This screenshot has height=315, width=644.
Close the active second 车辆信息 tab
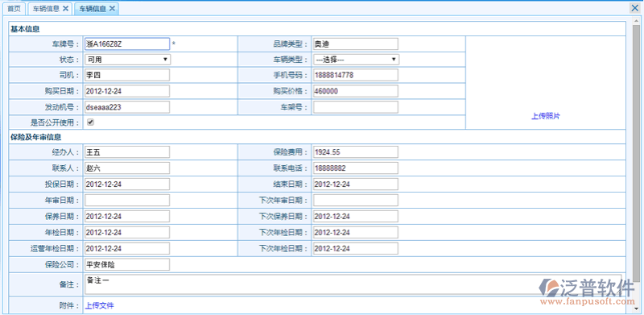111,8
